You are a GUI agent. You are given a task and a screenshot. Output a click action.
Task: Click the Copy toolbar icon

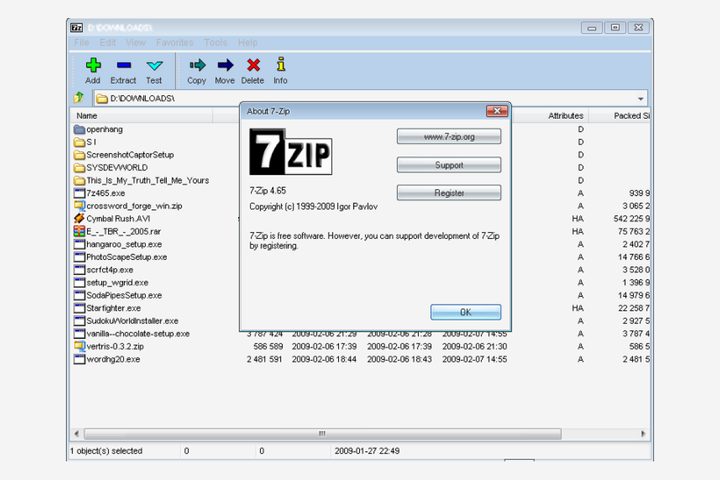tap(197, 66)
